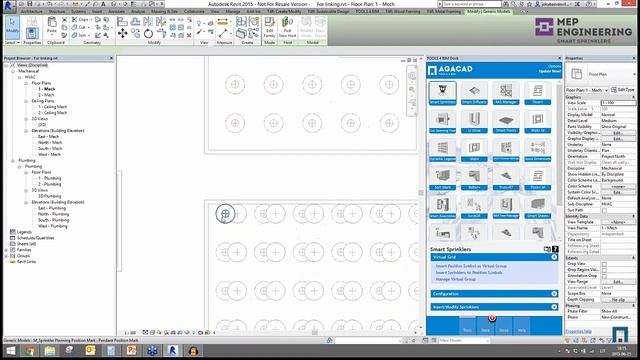Open the Dynamic Legend tool tile
This screenshot has height=360, width=640.
tap(442, 150)
